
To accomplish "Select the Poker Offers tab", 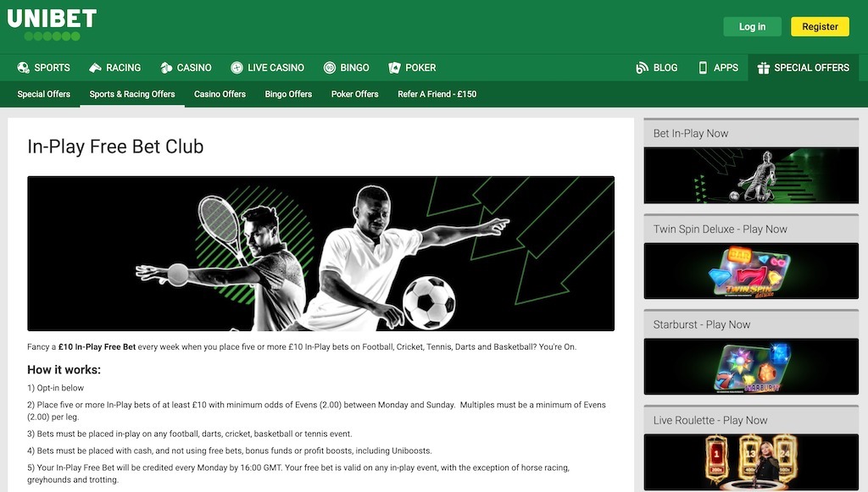I will pyautogui.click(x=355, y=94).
